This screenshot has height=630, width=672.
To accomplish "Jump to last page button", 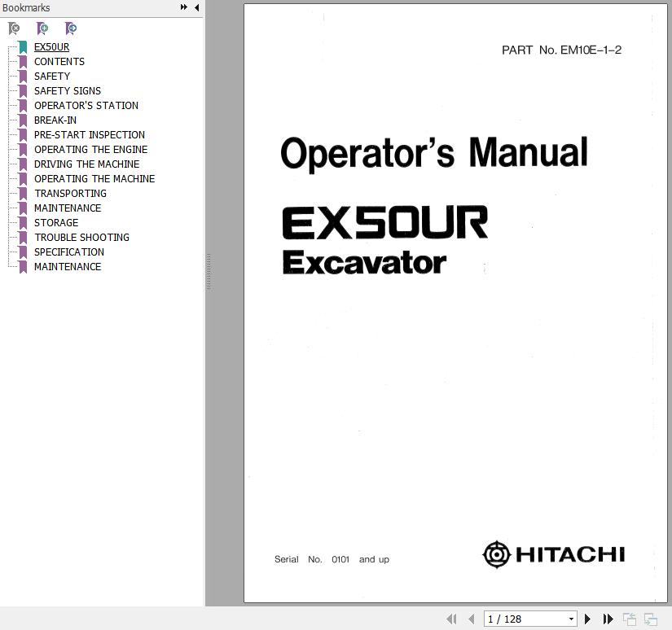I will [608, 619].
